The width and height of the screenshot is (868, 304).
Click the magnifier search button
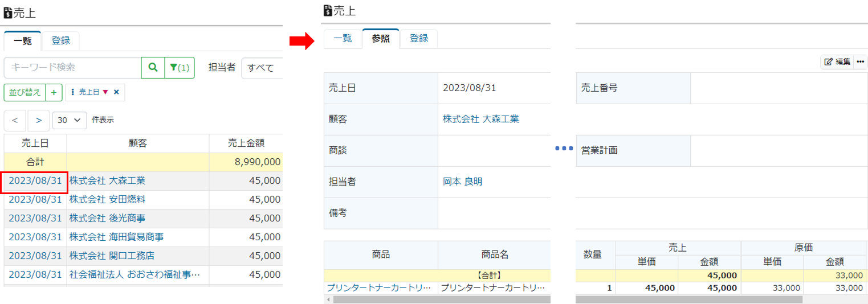click(153, 67)
